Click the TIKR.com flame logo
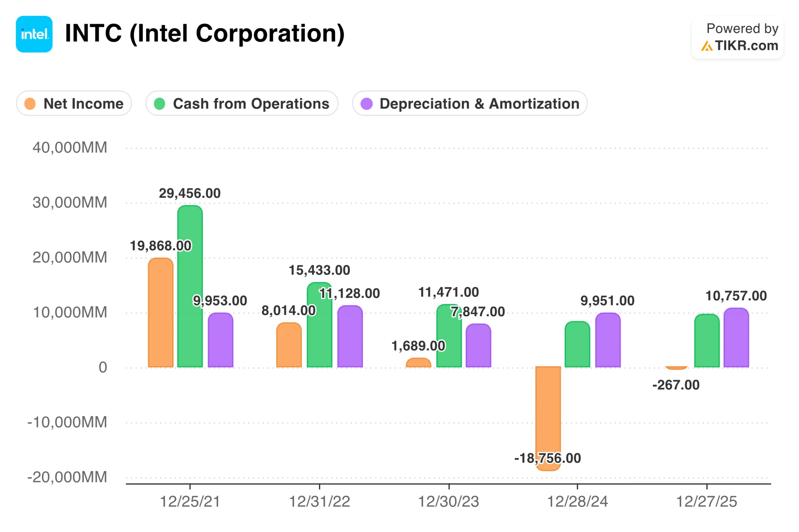The width and height of the screenshot is (799, 532). (707, 46)
